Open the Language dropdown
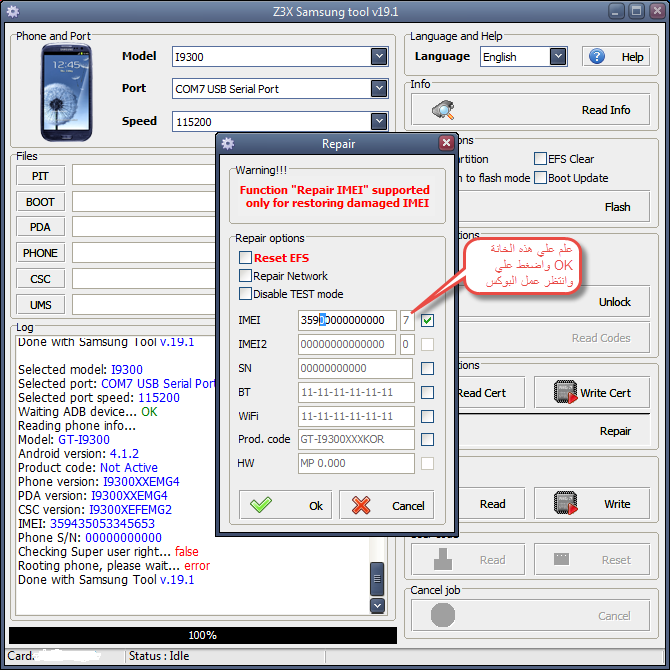Image resolution: width=670 pixels, height=670 pixels. 558,56
